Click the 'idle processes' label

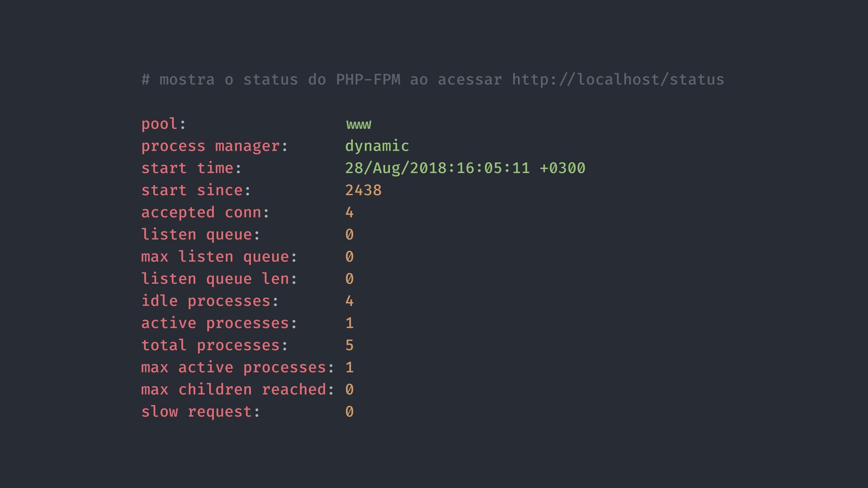pyautogui.click(x=206, y=301)
